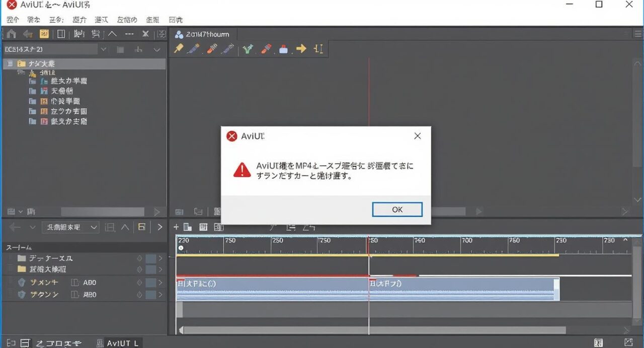The height and width of the screenshot is (348, 644).
Task: Click the back arrow beside the home icon
Action: 28,34
